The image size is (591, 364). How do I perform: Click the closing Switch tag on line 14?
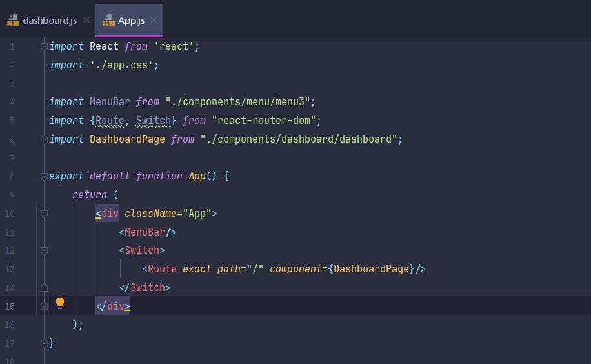[x=145, y=287]
